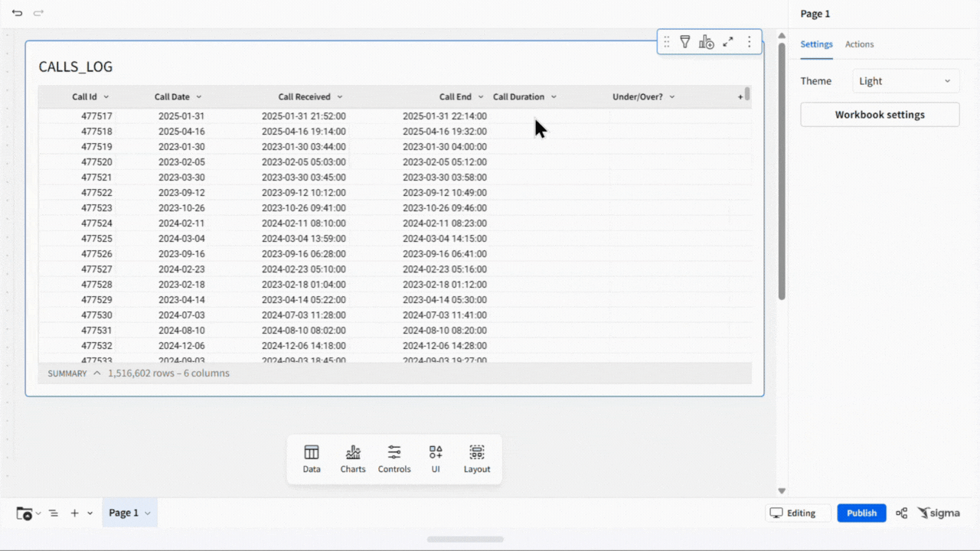
Task: Click the undo arrow icon
Action: 17,13
